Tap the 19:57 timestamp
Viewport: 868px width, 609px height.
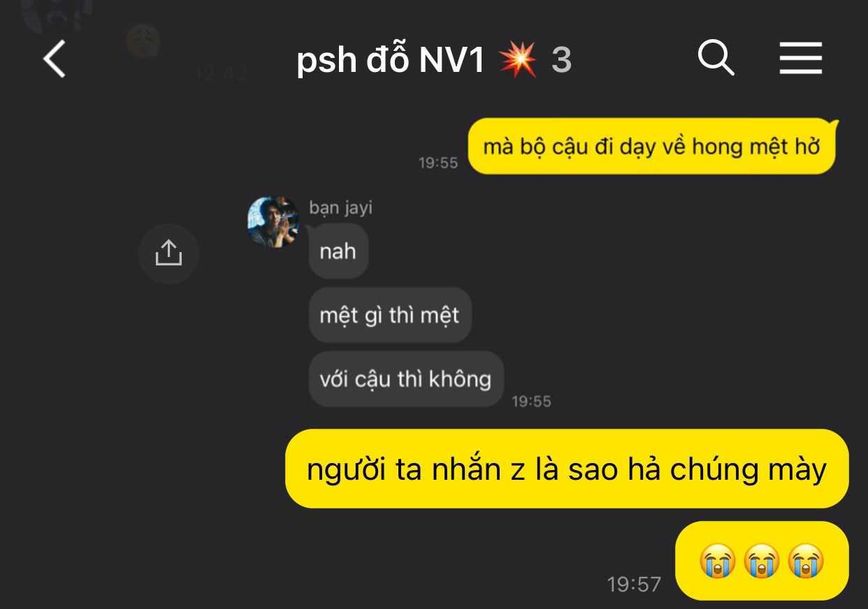[x=634, y=584]
